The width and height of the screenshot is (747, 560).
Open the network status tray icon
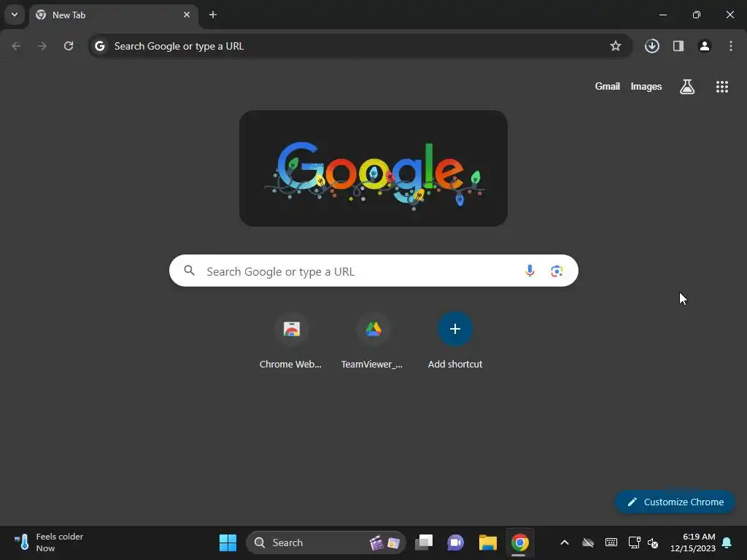(x=634, y=542)
